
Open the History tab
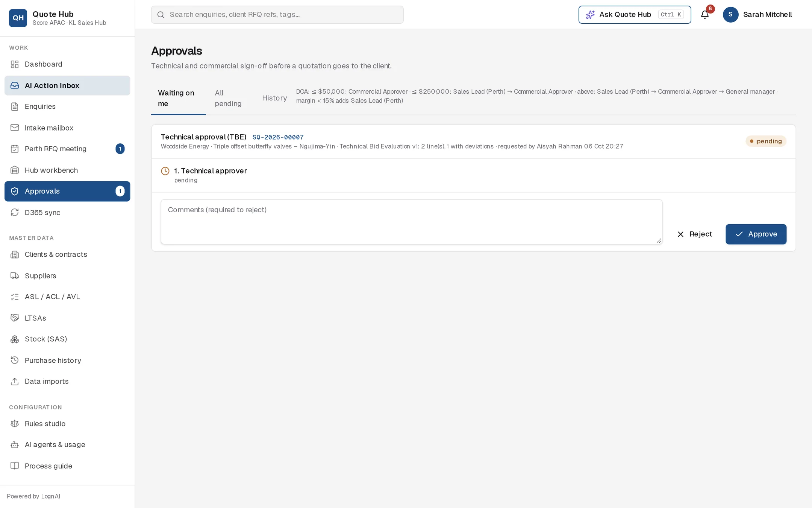(274, 98)
